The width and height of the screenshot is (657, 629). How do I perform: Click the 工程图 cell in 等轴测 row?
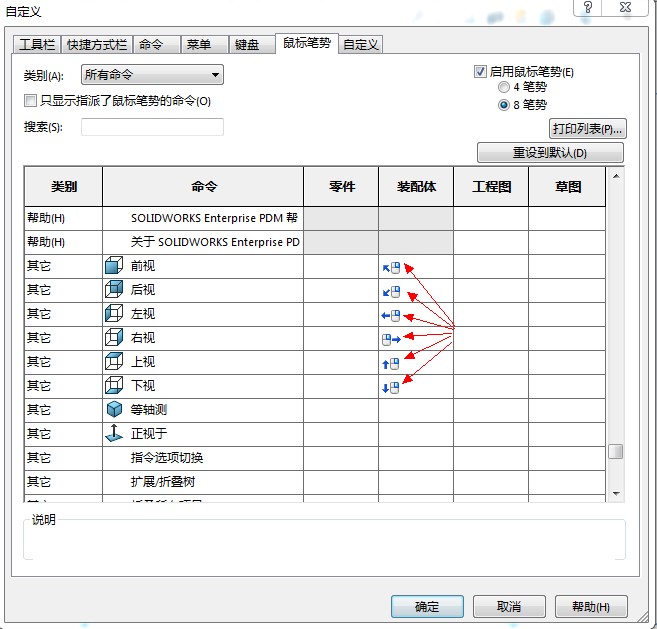click(x=491, y=410)
